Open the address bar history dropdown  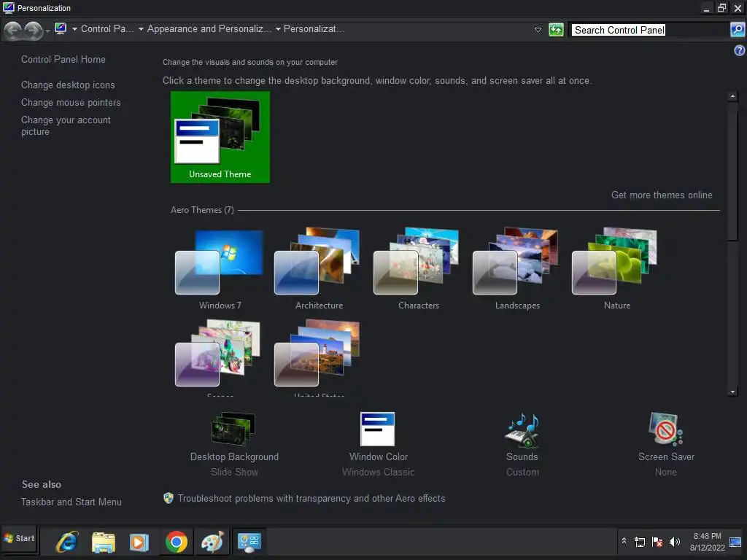(538, 29)
